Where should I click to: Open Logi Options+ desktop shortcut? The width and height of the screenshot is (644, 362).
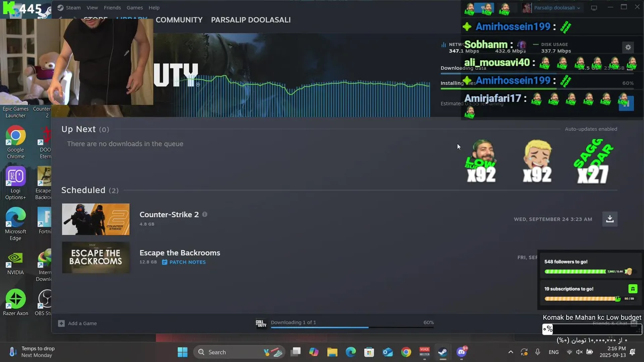click(16, 184)
